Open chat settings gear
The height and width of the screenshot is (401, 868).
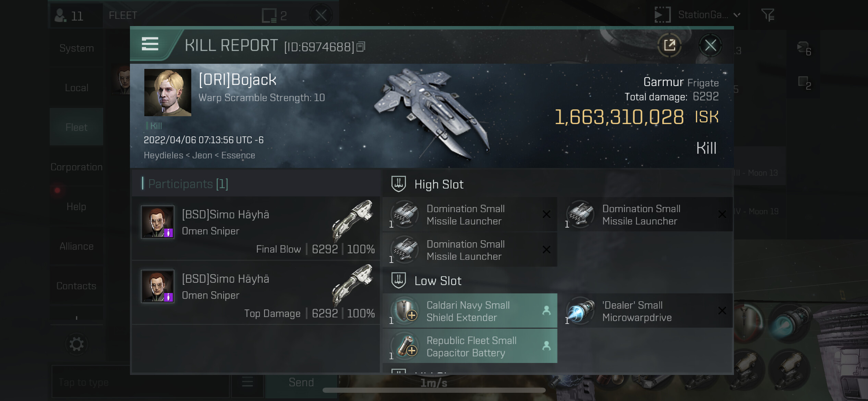(x=76, y=344)
